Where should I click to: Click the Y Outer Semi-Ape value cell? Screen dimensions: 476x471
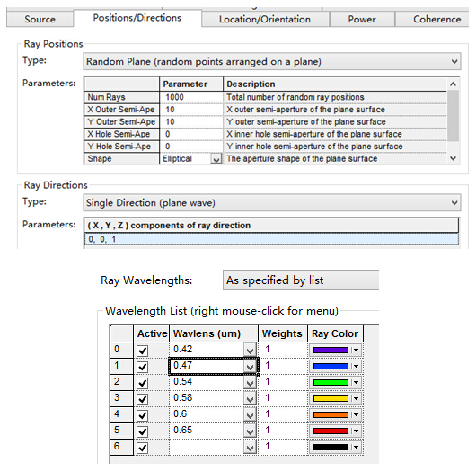point(191,122)
